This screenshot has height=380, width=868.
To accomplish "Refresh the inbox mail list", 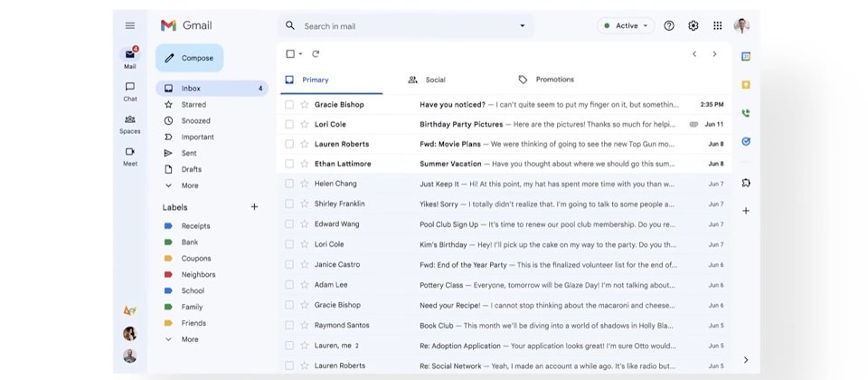I will tap(316, 54).
